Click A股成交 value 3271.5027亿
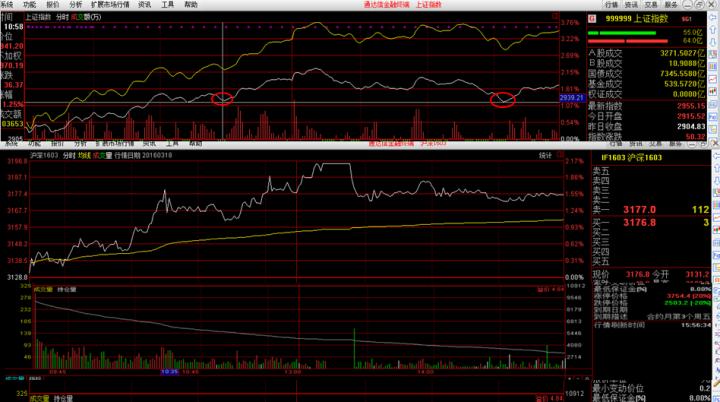The height and width of the screenshot is (402, 720). point(681,53)
